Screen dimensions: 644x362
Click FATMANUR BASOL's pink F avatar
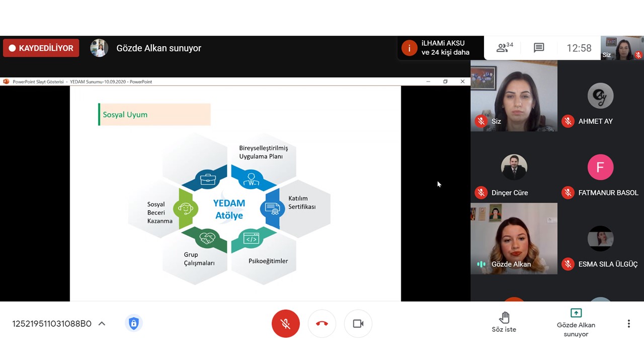pos(600,167)
